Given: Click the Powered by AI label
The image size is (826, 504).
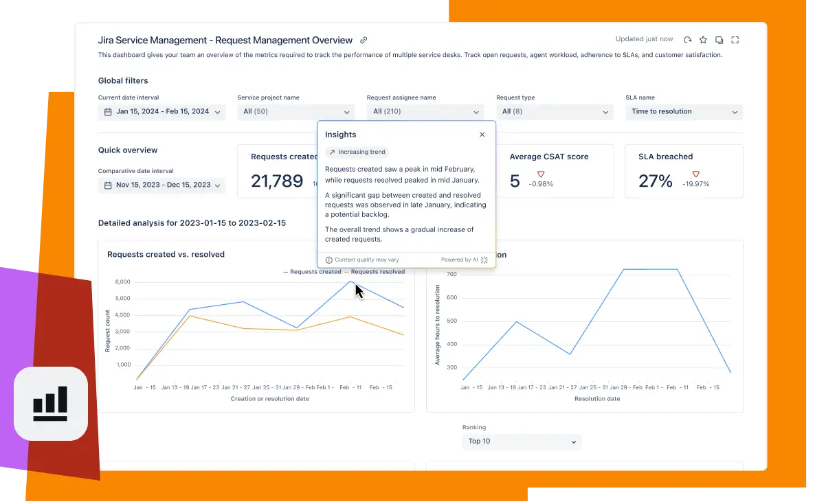Looking at the screenshot, I should 460,260.
